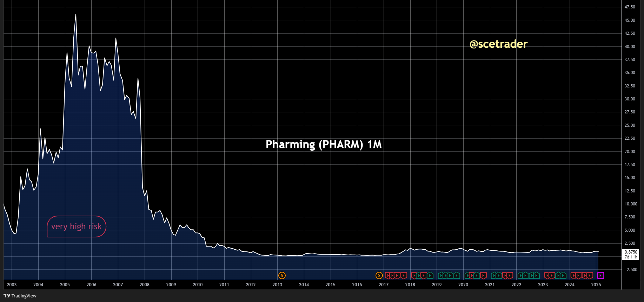Click the −2.500 price scale label

click(631, 270)
